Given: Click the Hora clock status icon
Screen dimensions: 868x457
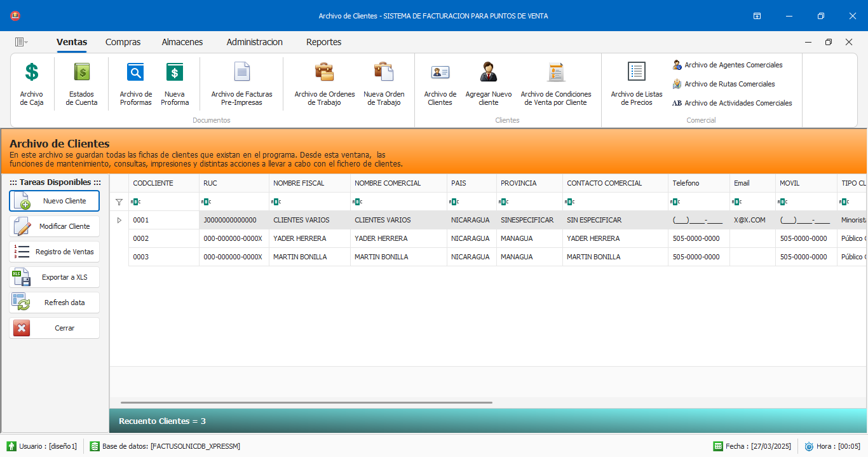Looking at the screenshot, I should coord(809,446).
